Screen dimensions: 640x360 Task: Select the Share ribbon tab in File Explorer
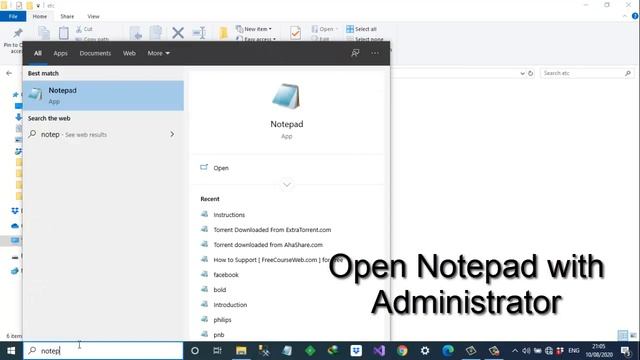67,16
